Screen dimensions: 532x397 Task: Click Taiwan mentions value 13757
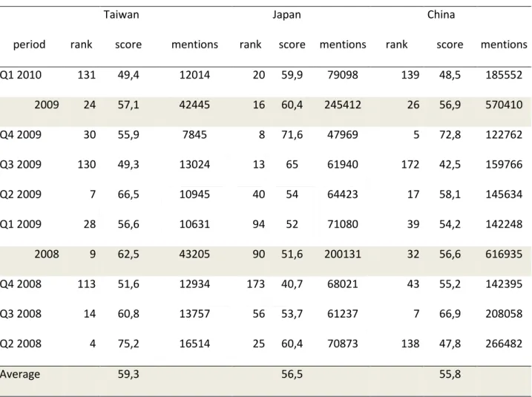pos(194,314)
